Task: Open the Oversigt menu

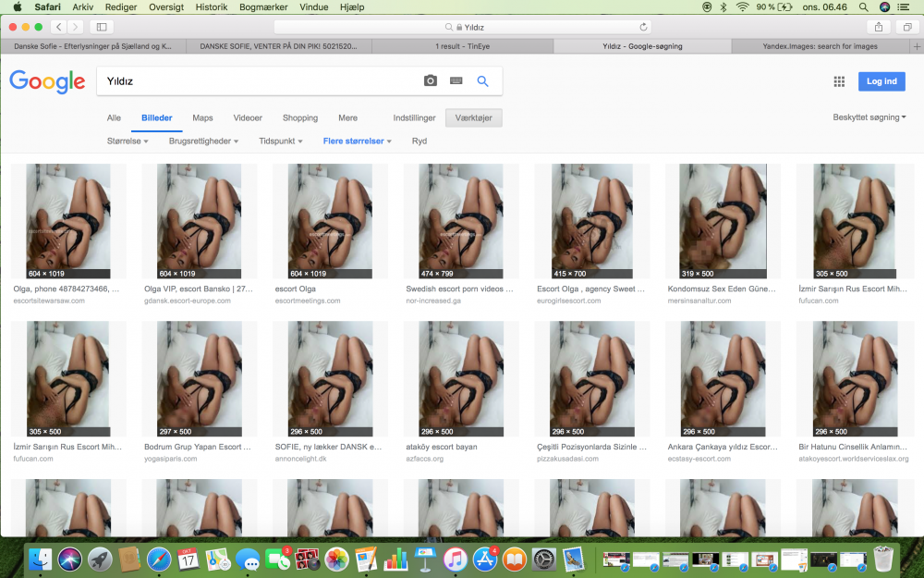Action: coord(166,7)
